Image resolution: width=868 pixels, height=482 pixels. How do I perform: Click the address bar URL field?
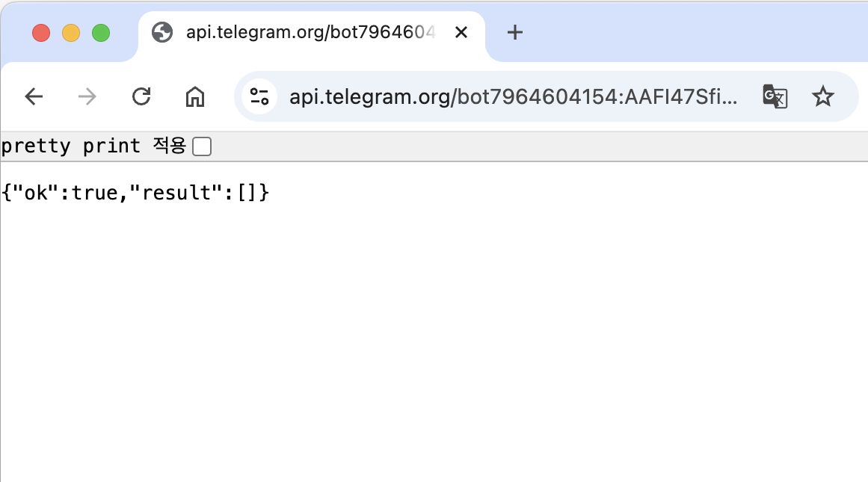click(514, 97)
